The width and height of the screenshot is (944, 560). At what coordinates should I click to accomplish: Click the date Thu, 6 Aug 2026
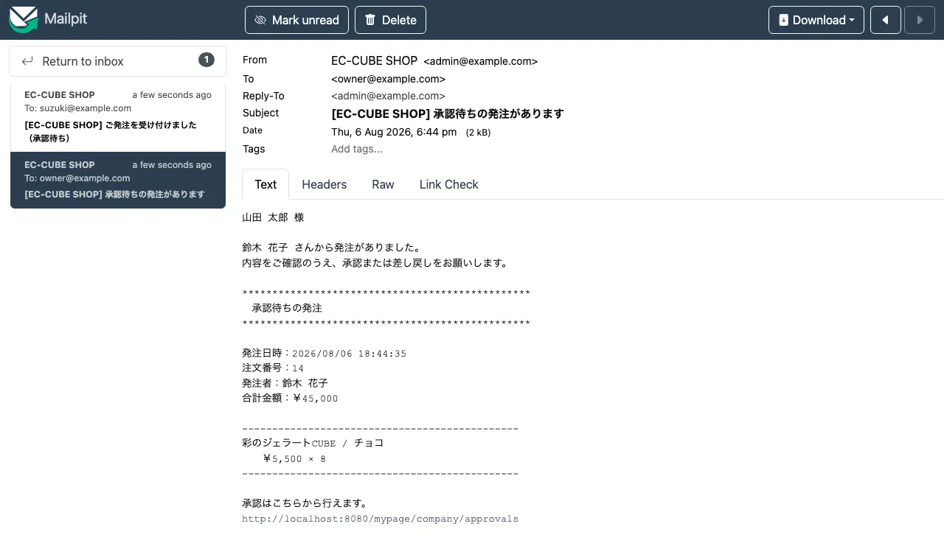click(394, 132)
